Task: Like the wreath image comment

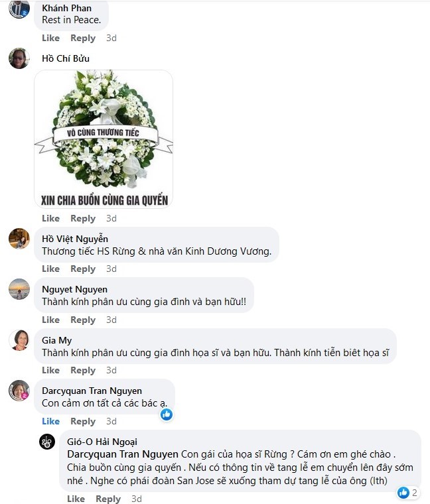Action: click(x=51, y=219)
